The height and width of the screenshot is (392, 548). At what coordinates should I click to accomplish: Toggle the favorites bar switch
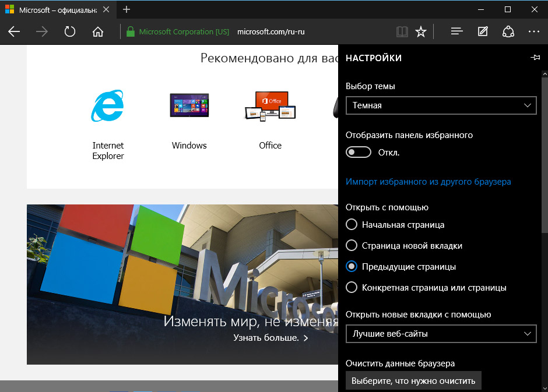358,152
